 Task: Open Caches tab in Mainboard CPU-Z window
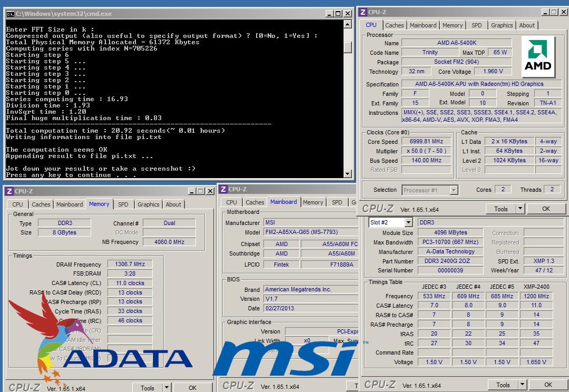point(255,202)
